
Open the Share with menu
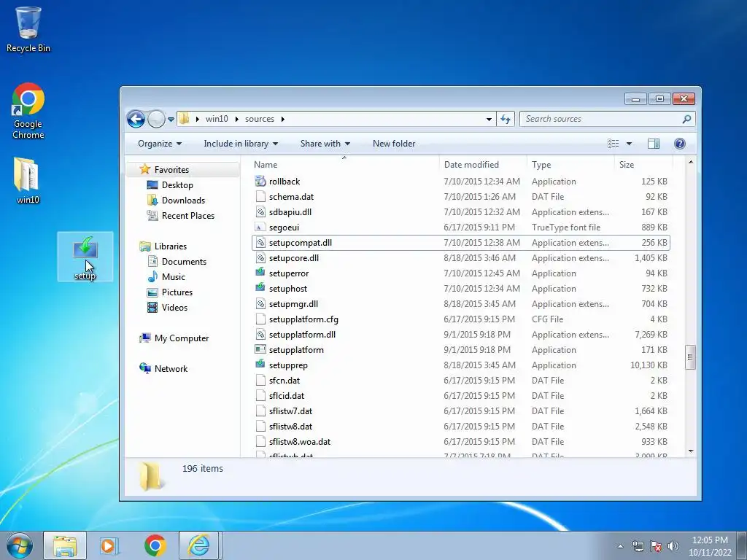click(x=325, y=144)
